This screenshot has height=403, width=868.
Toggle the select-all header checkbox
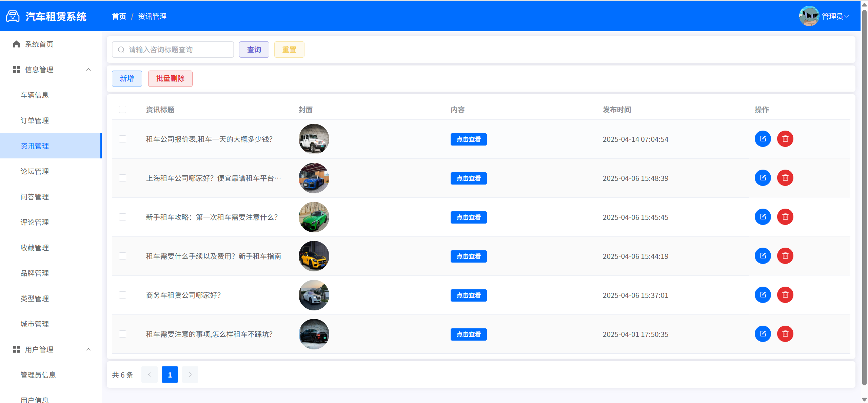click(122, 109)
